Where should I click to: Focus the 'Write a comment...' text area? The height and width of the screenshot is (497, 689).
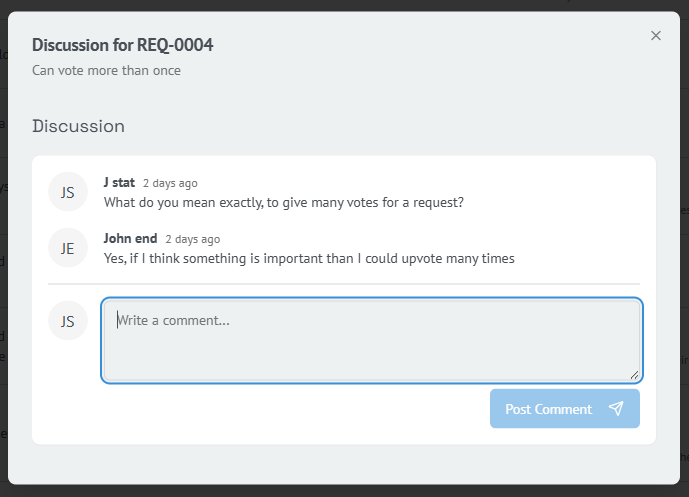point(371,340)
